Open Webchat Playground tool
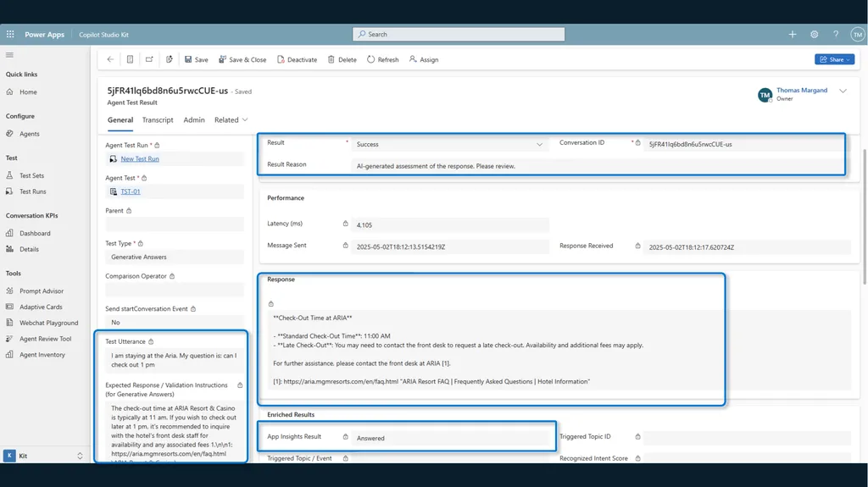 (48, 323)
